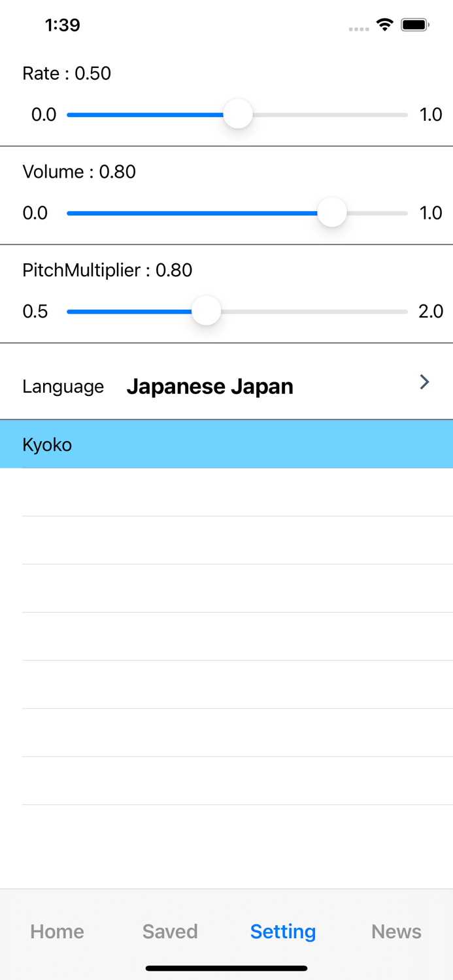Switch to the Home tab
This screenshot has width=453, height=980.
[57, 931]
